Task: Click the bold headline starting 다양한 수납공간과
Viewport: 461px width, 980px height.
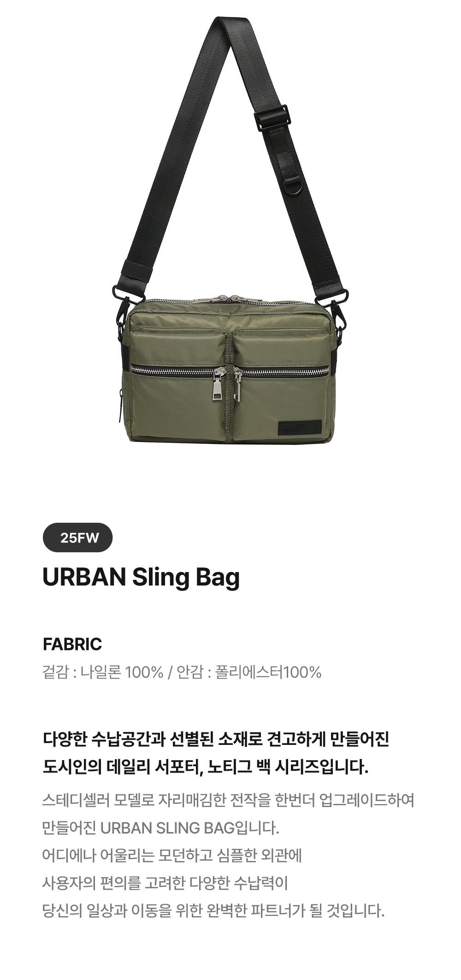Action: [x=216, y=739]
